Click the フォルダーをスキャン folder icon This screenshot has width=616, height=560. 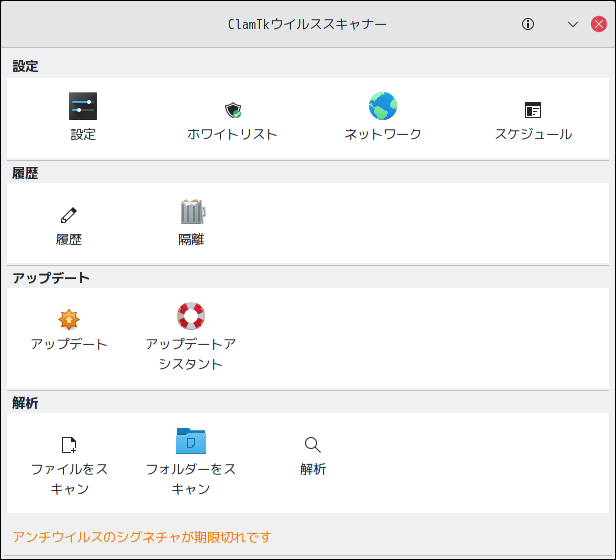[x=191, y=441]
